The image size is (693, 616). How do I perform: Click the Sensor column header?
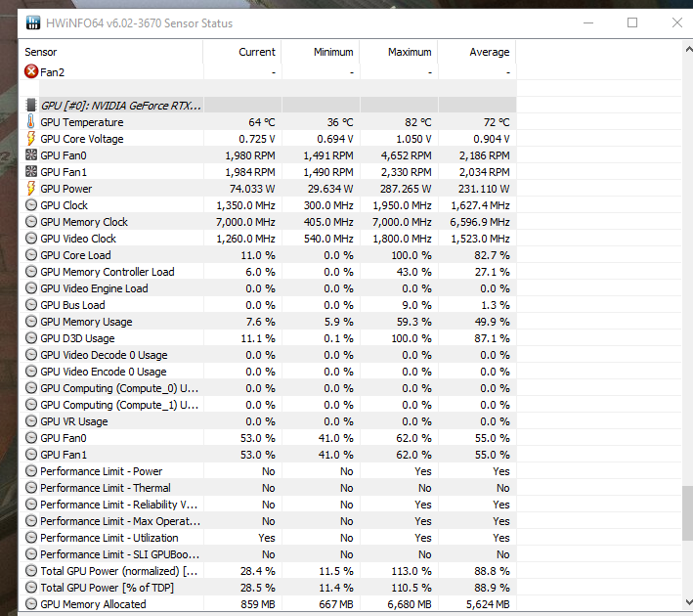tap(110, 52)
